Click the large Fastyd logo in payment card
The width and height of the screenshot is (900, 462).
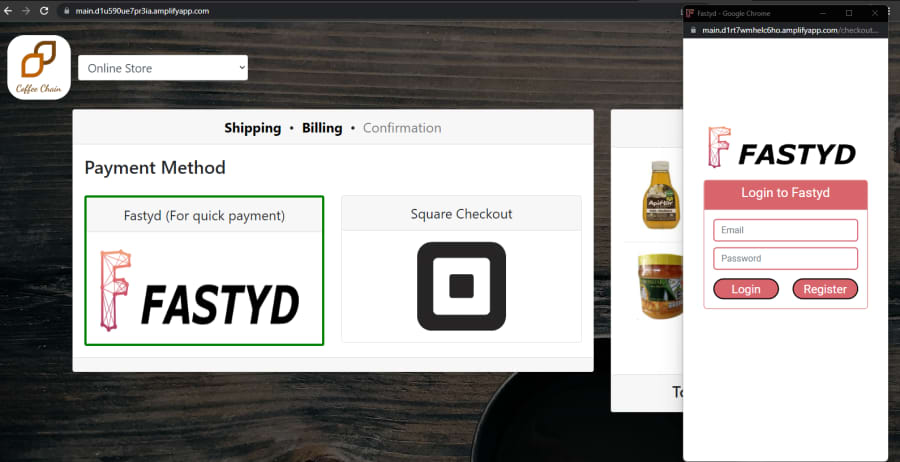pos(200,290)
